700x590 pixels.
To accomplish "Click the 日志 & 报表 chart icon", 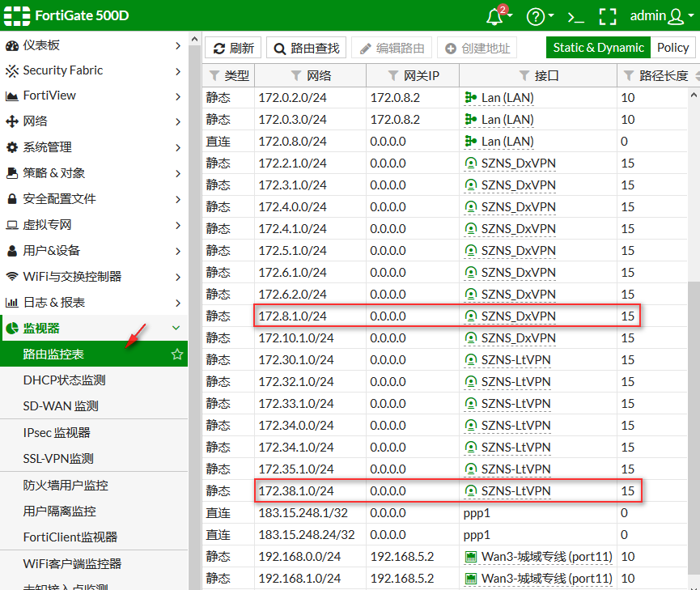I will pyautogui.click(x=12, y=303).
